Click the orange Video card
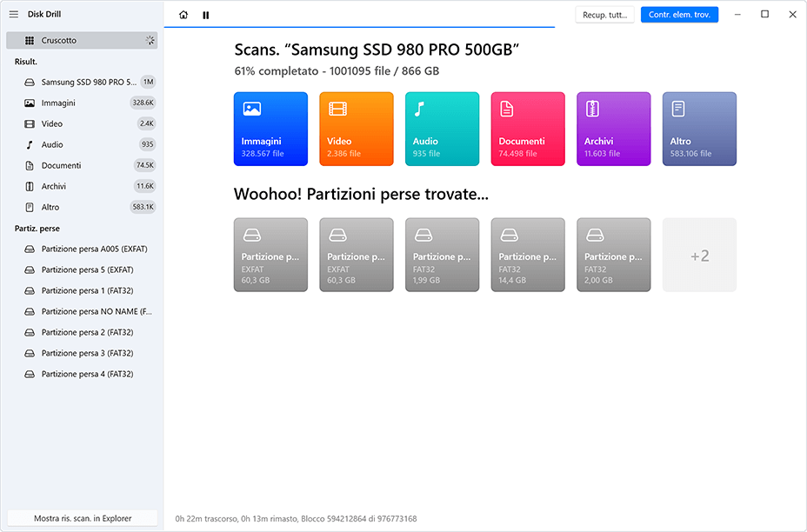 (357, 129)
